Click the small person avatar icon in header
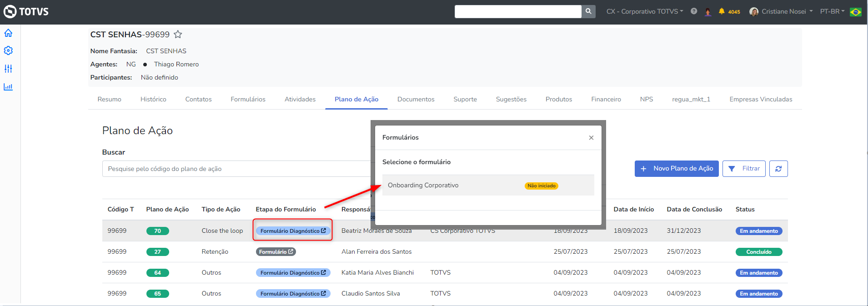Screen dimensions: 868x306 tap(708, 12)
